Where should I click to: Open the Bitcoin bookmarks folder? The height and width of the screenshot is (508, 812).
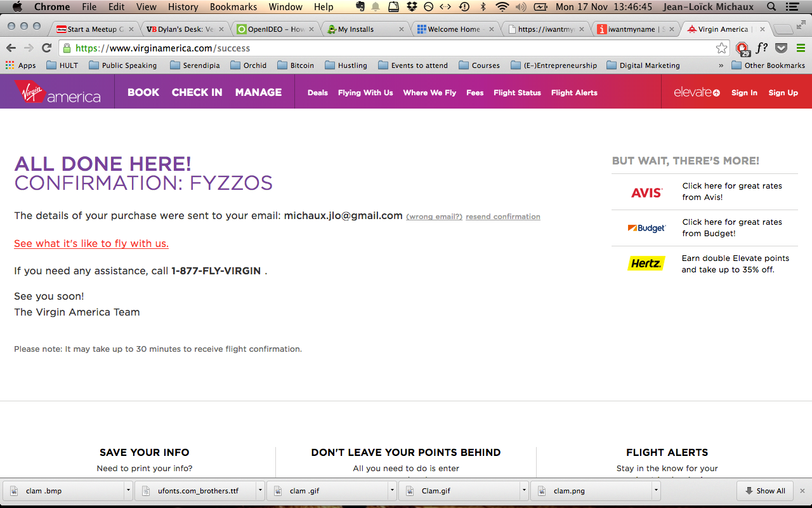click(296, 65)
